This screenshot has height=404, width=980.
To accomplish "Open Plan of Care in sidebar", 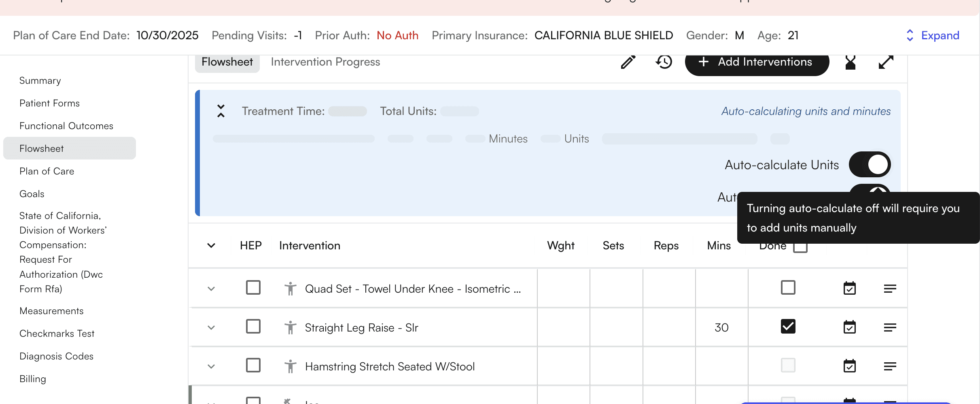I will click(x=47, y=171).
